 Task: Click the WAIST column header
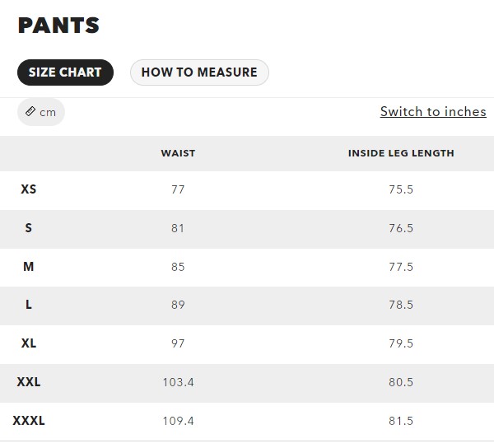pos(178,153)
